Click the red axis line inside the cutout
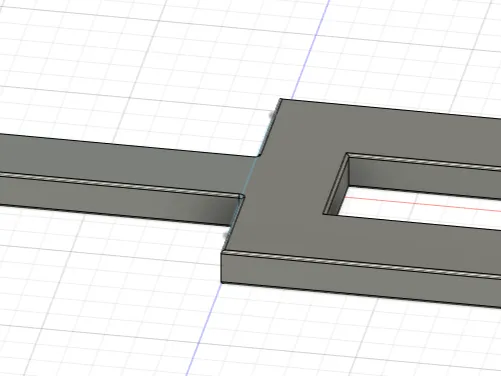Screen dimensions: 501x376 point(422,204)
